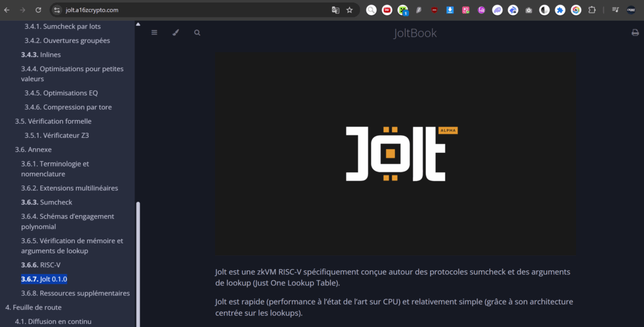Image resolution: width=644 pixels, height=327 pixels.
Task: Click the paragraph starting 'Jolt est une zkVM'
Action: pyautogui.click(x=392, y=277)
